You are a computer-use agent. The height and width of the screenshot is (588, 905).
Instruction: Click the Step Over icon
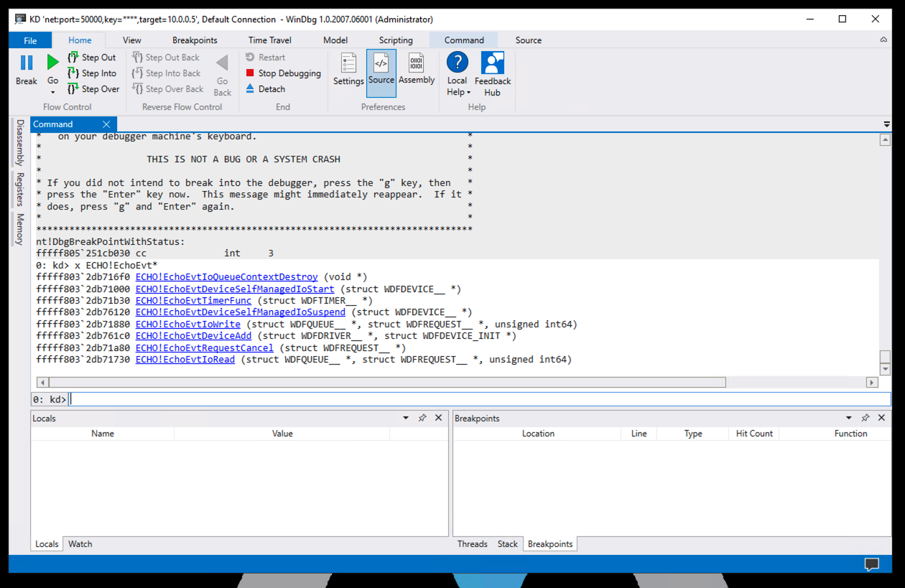tap(73, 89)
